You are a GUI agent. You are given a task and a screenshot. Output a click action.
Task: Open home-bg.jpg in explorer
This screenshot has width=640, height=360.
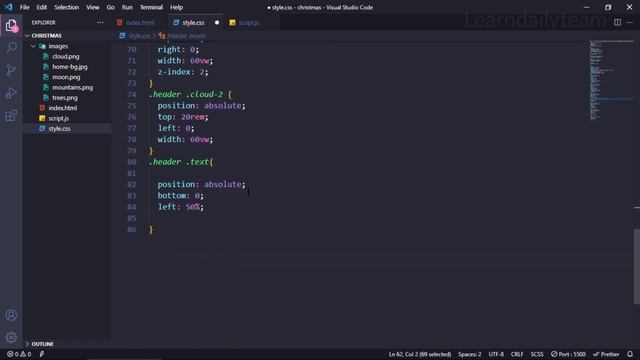69,67
